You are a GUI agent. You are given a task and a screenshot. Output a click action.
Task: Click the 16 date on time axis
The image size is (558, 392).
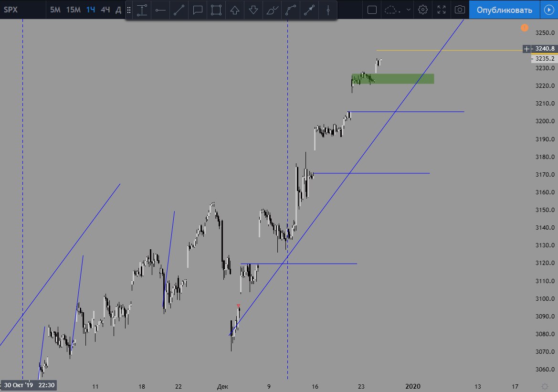(315, 386)
